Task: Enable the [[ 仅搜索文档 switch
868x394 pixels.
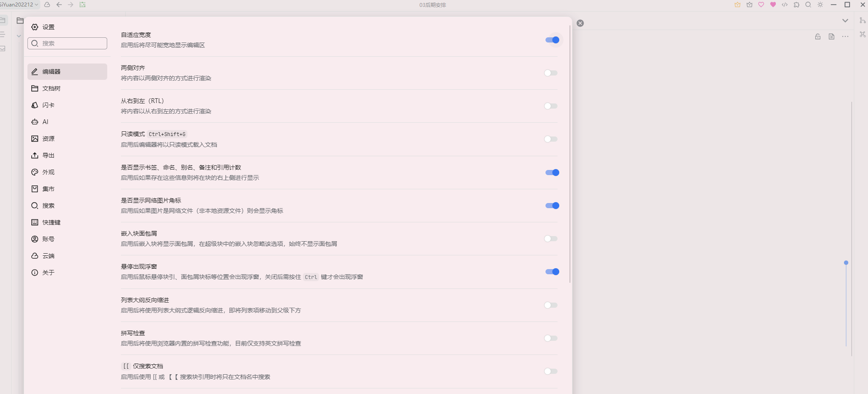Action: tap(551, 371)
